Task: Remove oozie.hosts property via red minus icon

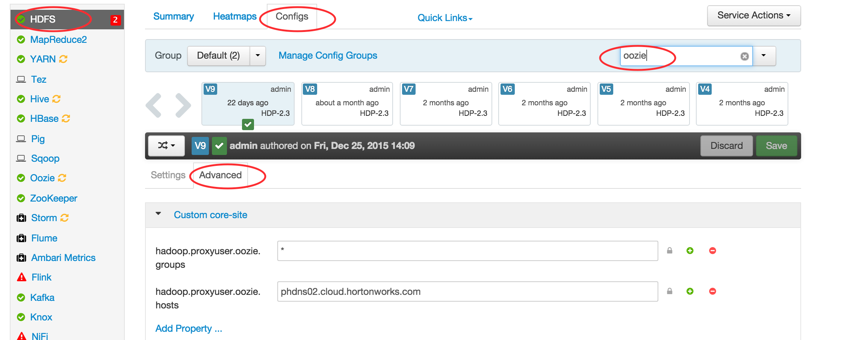Action: tap(713, 291)
